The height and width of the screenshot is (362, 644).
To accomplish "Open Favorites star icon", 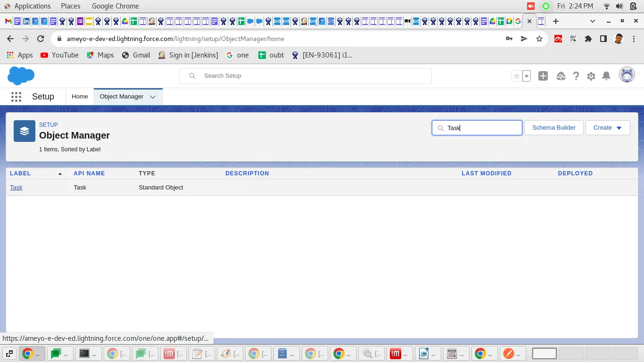I will point(517,76).
